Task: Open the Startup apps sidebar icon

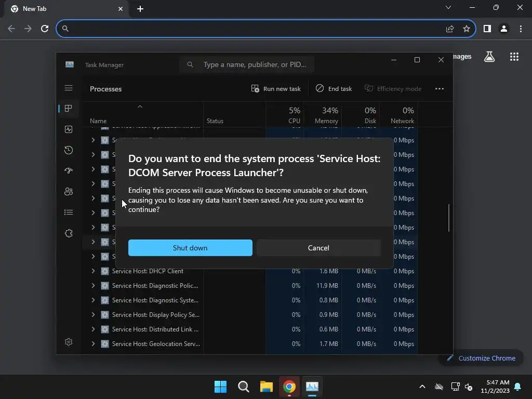Action: tap(69, 170)
